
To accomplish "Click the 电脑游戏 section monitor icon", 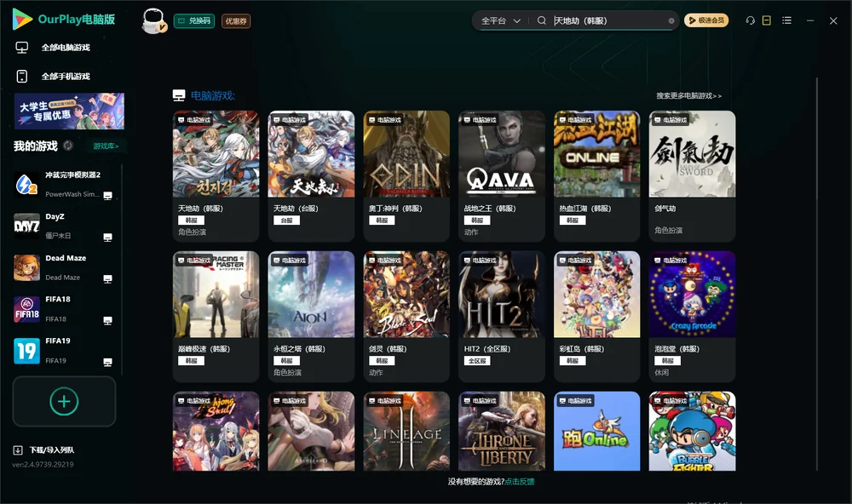I will [179, 95].
